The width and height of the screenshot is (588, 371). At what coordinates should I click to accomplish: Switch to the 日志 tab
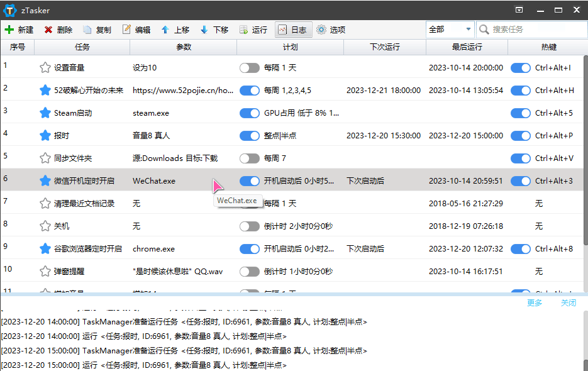[293, 29]
